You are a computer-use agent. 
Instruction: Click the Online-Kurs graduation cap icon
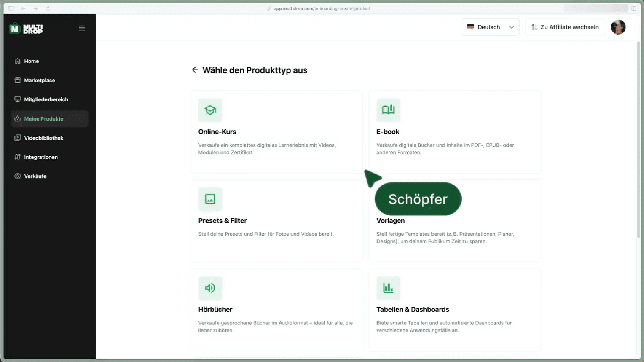click(210, 110)
